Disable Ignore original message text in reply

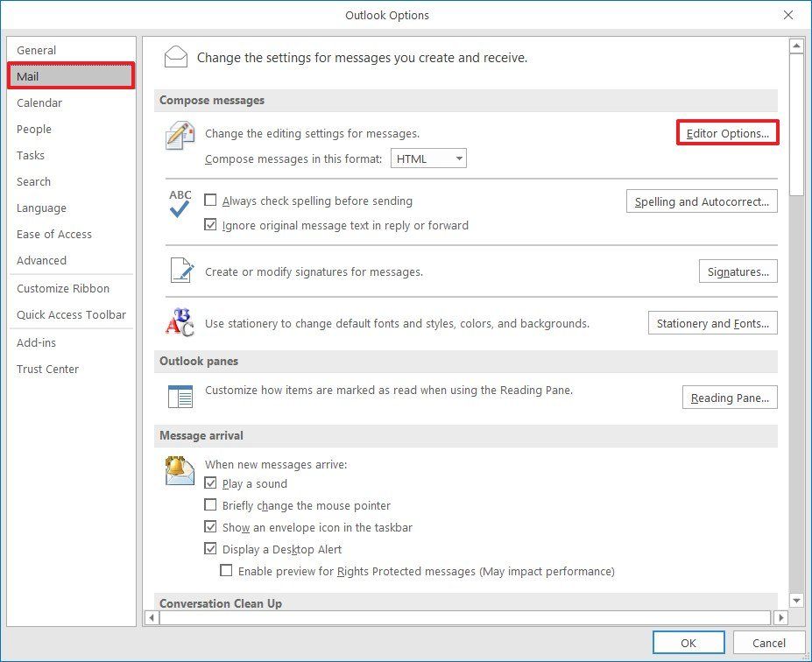210,225
